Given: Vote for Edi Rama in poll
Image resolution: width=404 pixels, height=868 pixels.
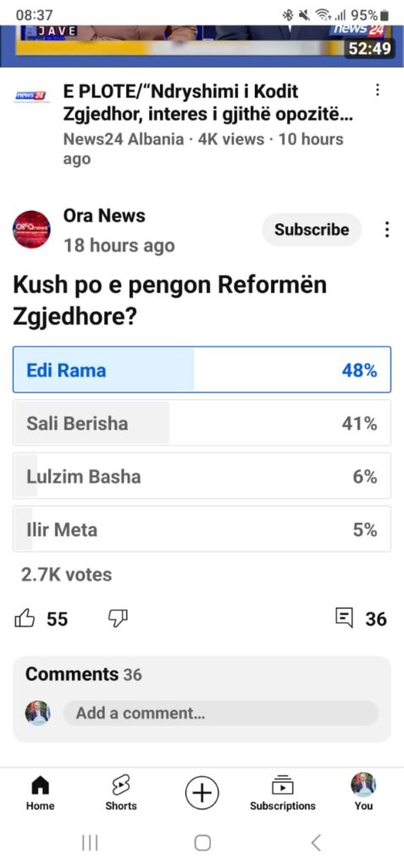Looking at the screenshot, I should [x=202, y=370].
